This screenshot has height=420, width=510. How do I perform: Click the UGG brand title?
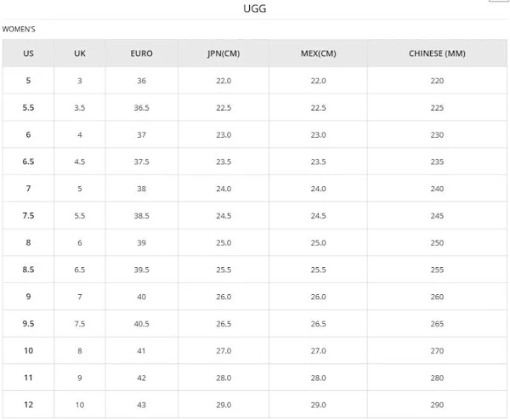click(254, 9)
